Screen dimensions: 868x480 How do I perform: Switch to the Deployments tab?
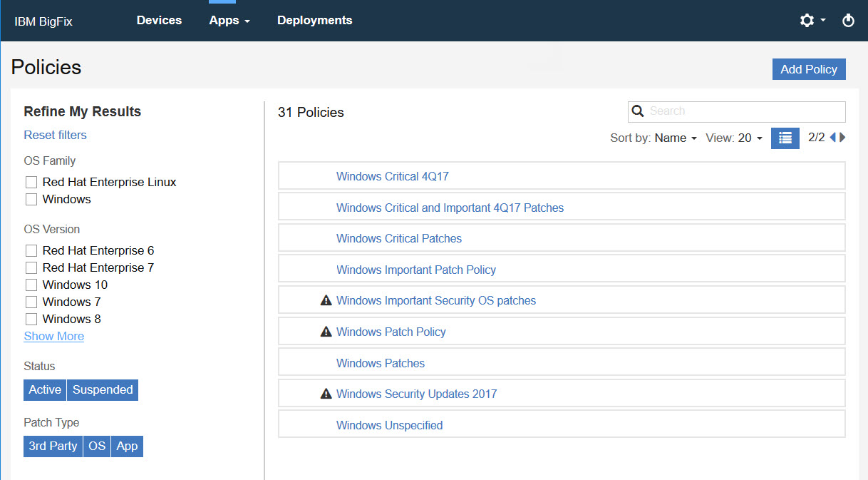point(314,21)
